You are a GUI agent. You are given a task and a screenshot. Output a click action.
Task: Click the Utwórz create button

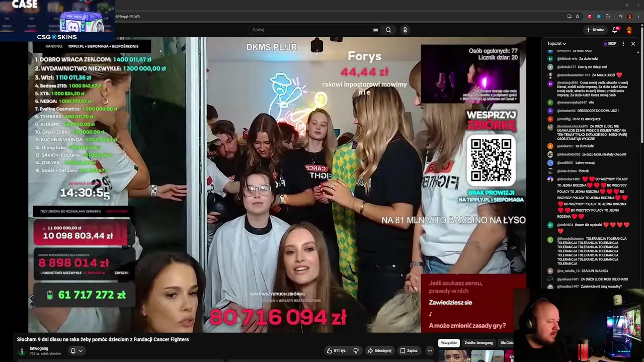[x=595, y=30]
